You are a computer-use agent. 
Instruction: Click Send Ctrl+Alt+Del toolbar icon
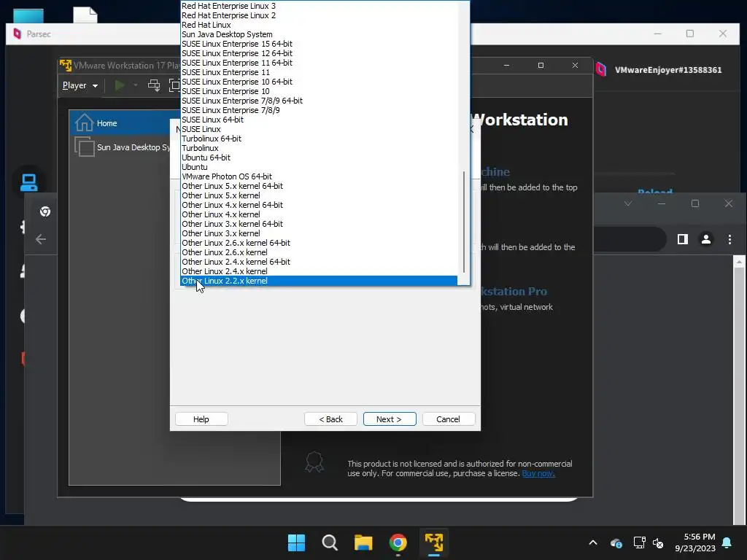click(x=153, y=85)
